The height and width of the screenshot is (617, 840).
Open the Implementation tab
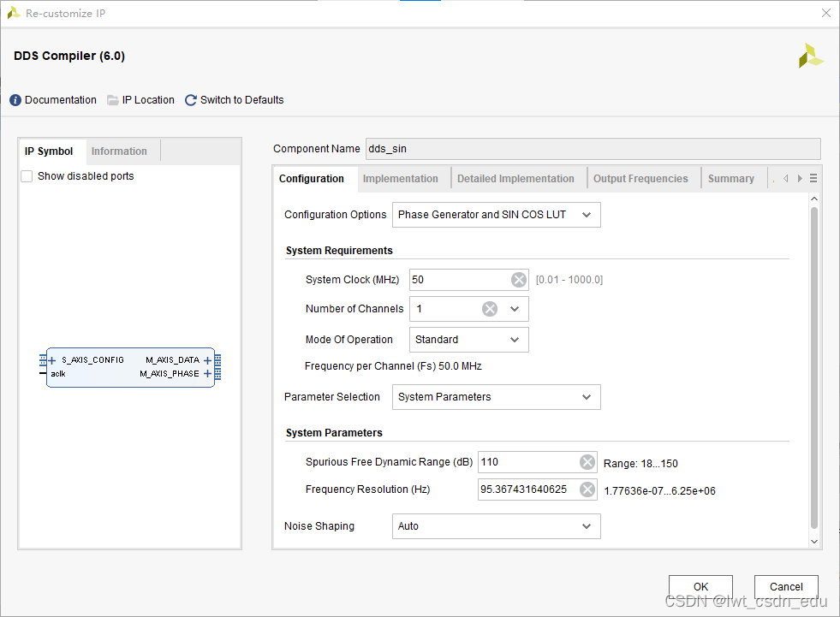400,179
